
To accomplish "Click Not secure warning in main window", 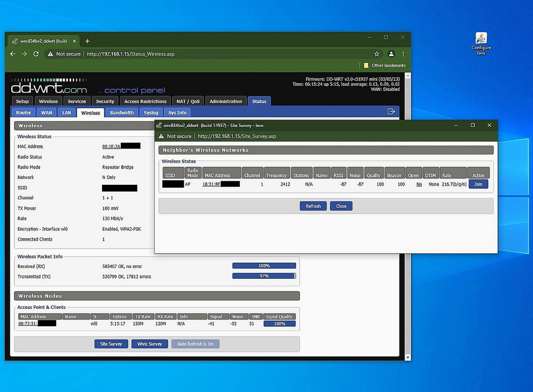I will point(64,54).
